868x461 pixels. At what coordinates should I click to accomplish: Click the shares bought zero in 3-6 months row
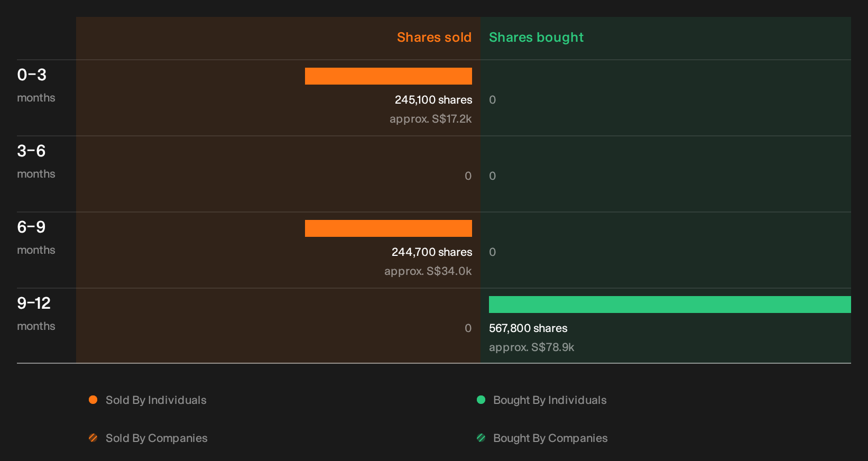(493, 176)
